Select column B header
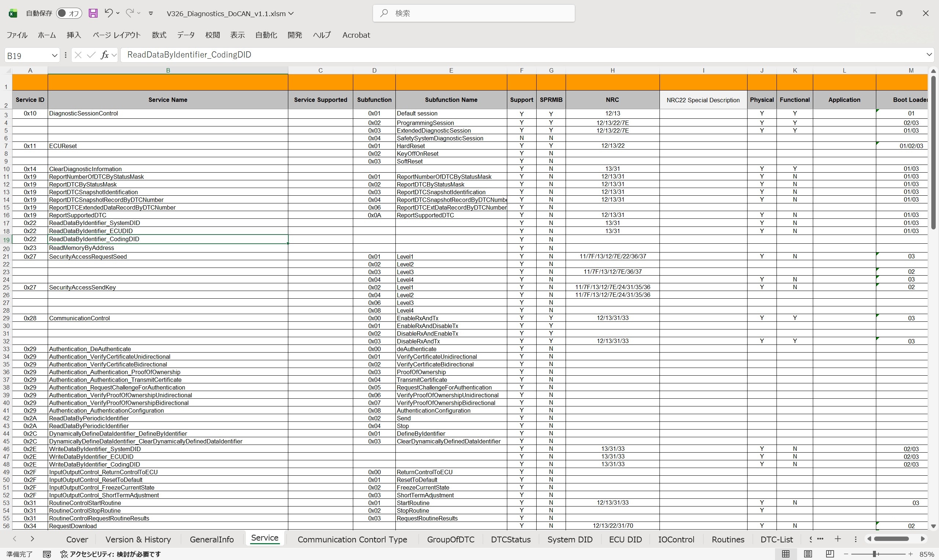This screenshot has width=939, height=560. [x=168, y=70]
